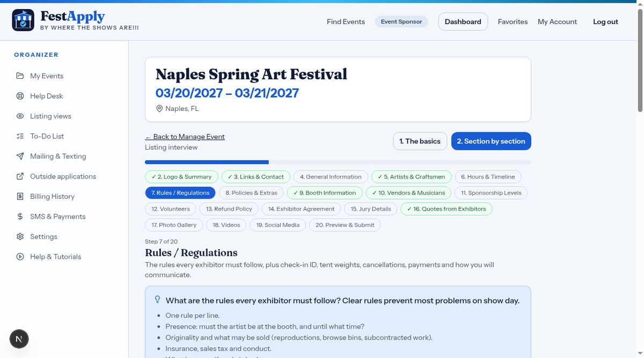Open the Dashboard page

click(463, 22)
